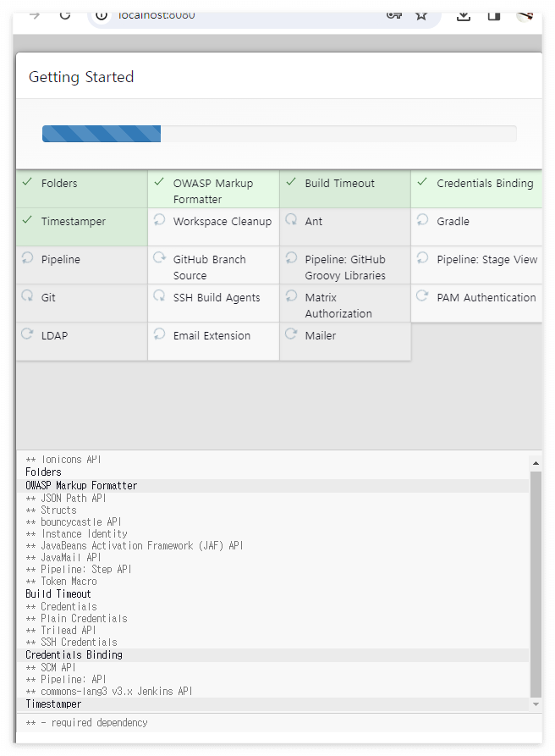The width and height of the screenshot is (555, 756).
Task: Click the checkmark next to Timestamper
Action: tap(27, 220)
